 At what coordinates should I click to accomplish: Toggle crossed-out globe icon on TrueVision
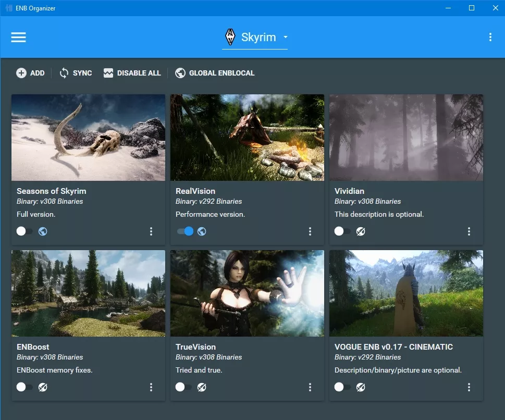click(202, 387)
